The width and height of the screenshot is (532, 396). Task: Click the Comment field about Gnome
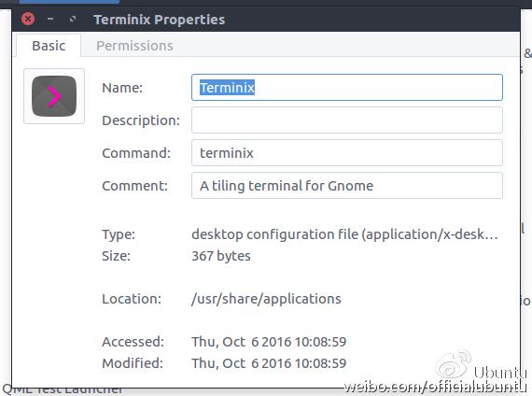[x=347, y=186]
